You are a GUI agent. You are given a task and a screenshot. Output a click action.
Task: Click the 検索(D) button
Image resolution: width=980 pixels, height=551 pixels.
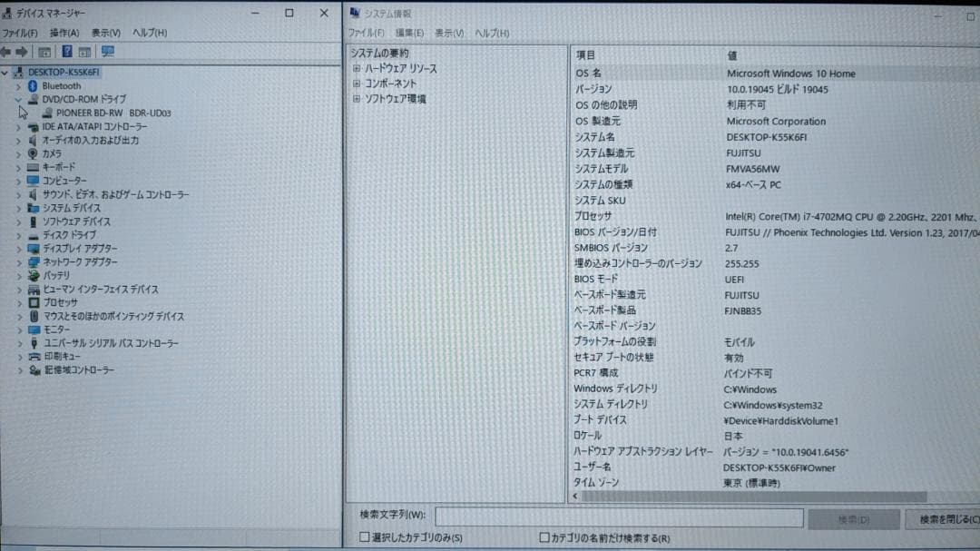point(852,518)
